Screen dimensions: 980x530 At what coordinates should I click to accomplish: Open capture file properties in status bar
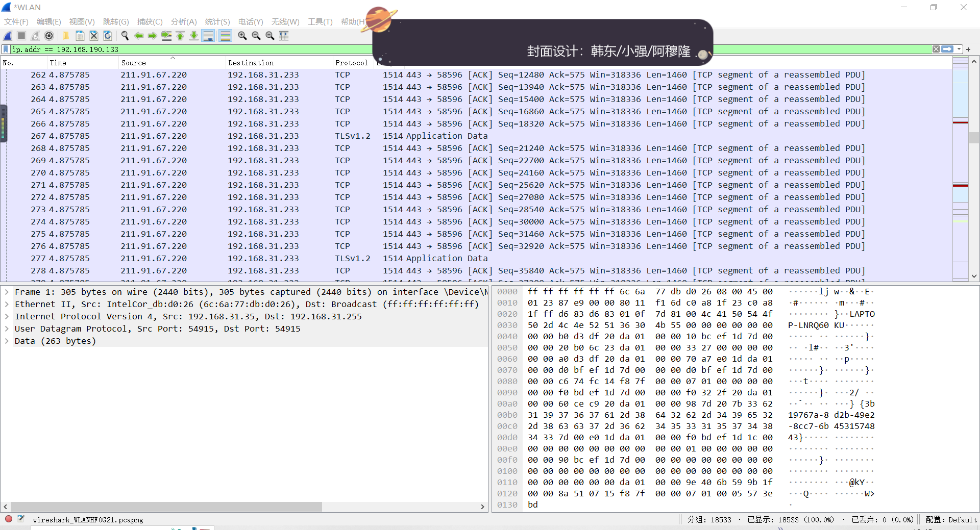pyautogui.click(x=21, y=519)
